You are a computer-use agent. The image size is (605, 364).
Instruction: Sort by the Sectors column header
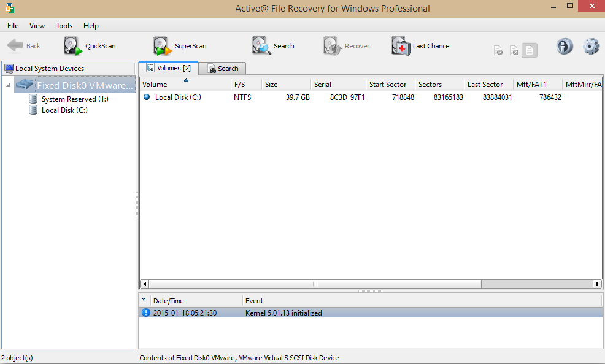(439, 85)
